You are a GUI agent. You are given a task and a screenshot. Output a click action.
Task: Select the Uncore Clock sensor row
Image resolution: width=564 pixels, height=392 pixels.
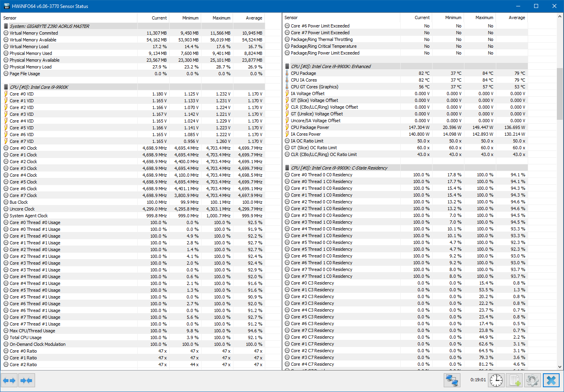click(x=133, y=209)
